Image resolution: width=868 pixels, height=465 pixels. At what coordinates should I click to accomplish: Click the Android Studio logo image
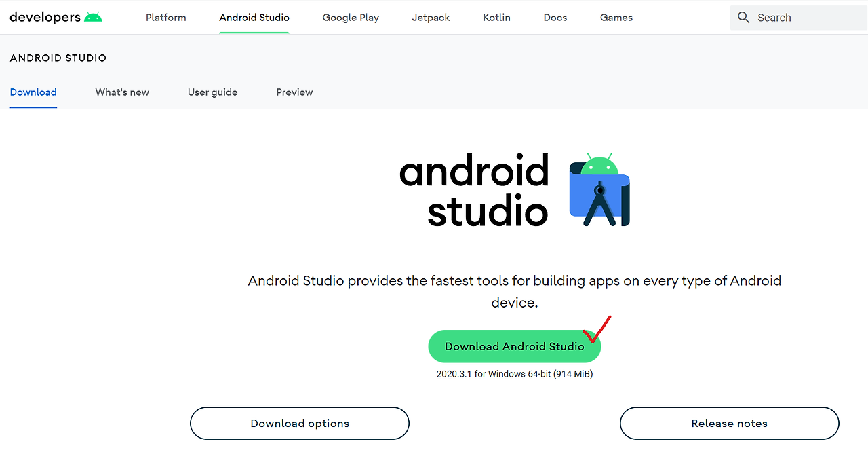(x=599, y=189)
